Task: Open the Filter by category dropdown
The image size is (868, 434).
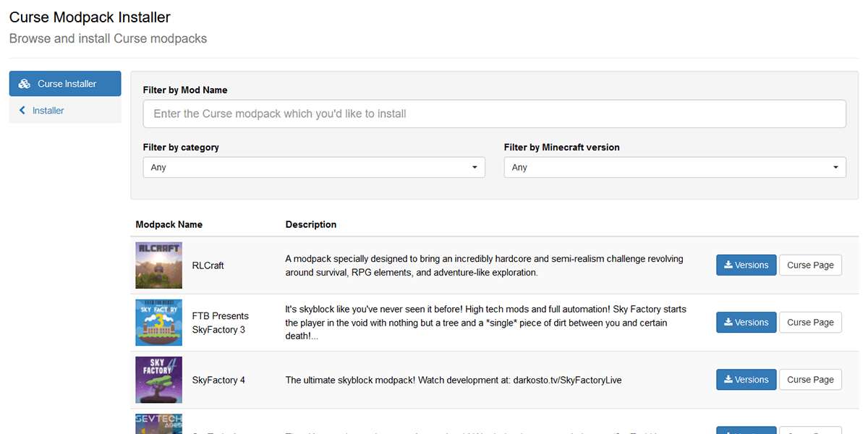Action: coord(314,167)
